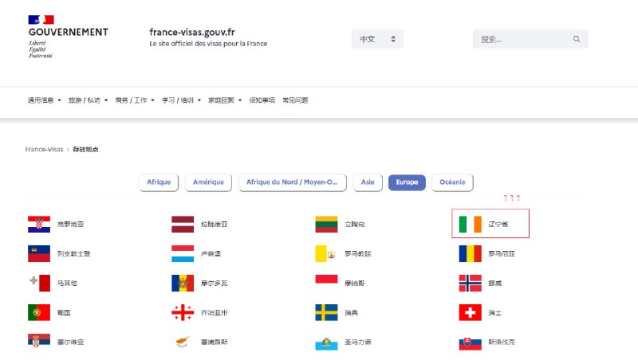638x364 pixels.
Task: Click the search magnifier icon
Action: 577,39
